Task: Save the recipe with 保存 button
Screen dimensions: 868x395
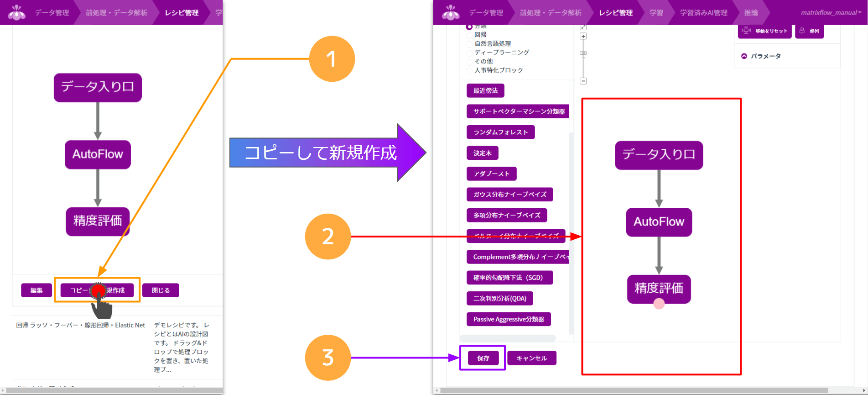Action: point(483,358)
